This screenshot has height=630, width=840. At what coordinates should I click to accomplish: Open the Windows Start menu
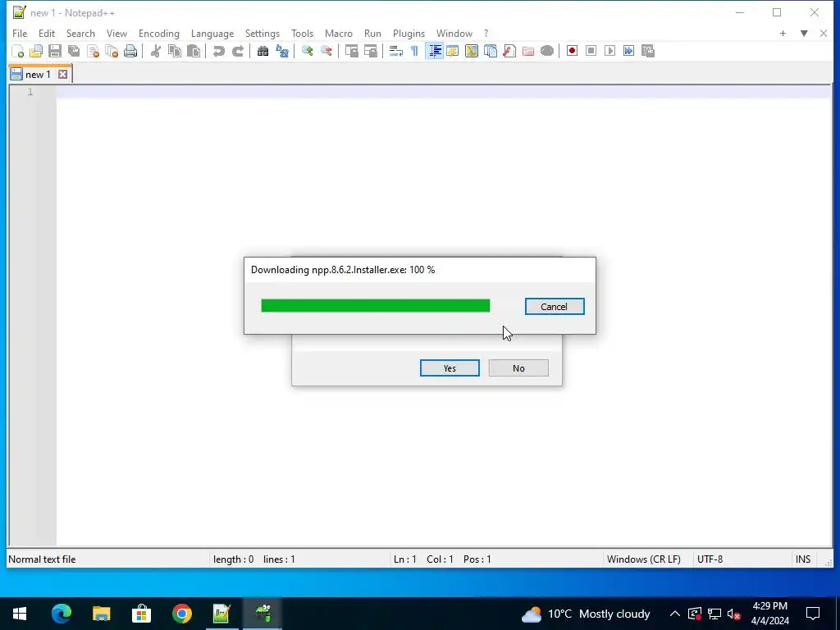click(x=20, y=614)
